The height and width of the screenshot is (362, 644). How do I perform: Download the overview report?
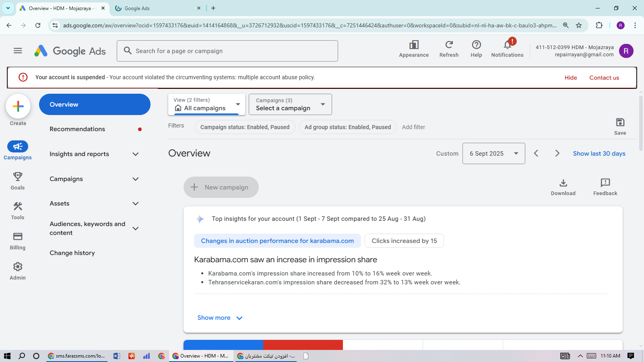[x=563, y=187]
